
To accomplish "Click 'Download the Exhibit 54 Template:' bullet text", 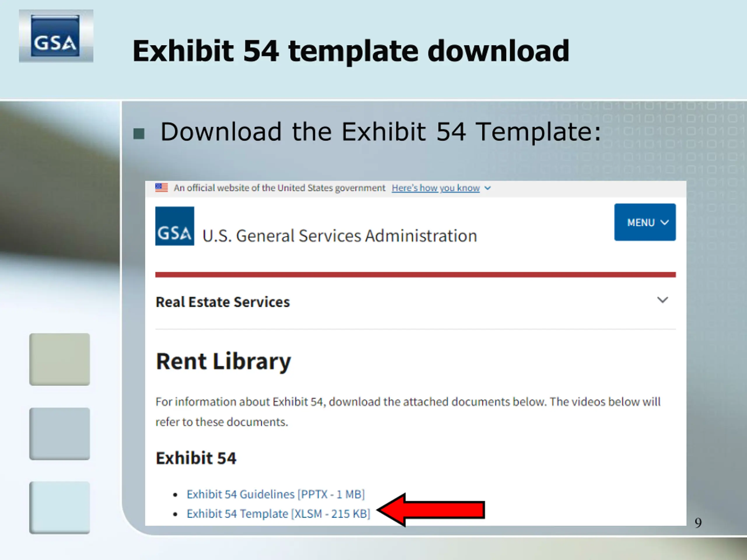I will pyautogui.click(x=381, y=132).
